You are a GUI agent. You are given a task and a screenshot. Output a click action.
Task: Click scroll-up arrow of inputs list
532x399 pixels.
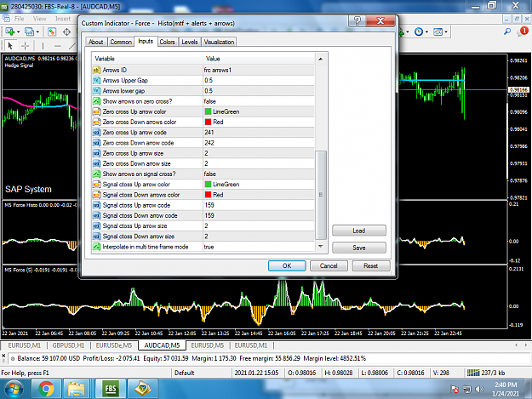[x=321, y=59]
